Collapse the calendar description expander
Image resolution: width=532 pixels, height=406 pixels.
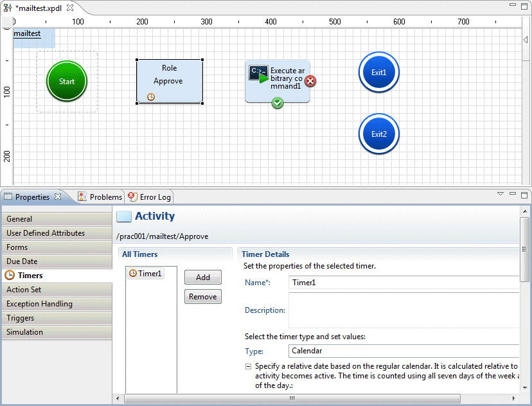pos(249,366)
